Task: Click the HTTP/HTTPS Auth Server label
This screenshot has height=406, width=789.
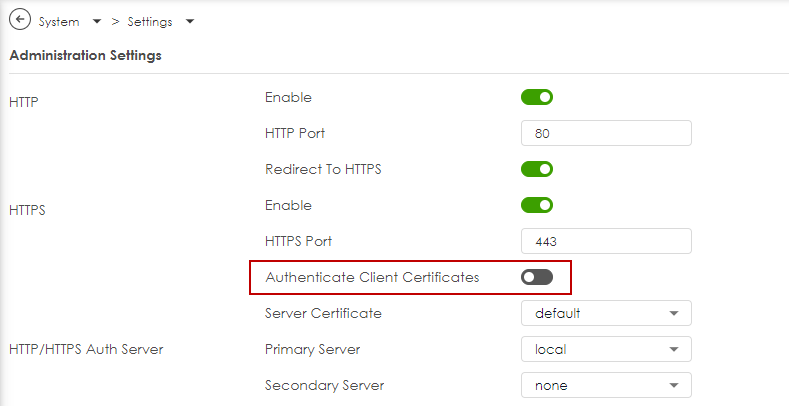Action: pos(86,349)
